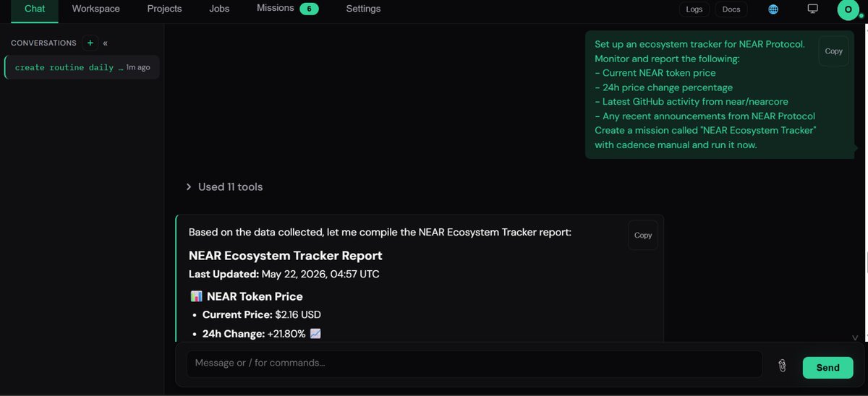Copy the user's NEAR tracker prompt
Viewport: 868px width, 396px height.
coord(834,51)
